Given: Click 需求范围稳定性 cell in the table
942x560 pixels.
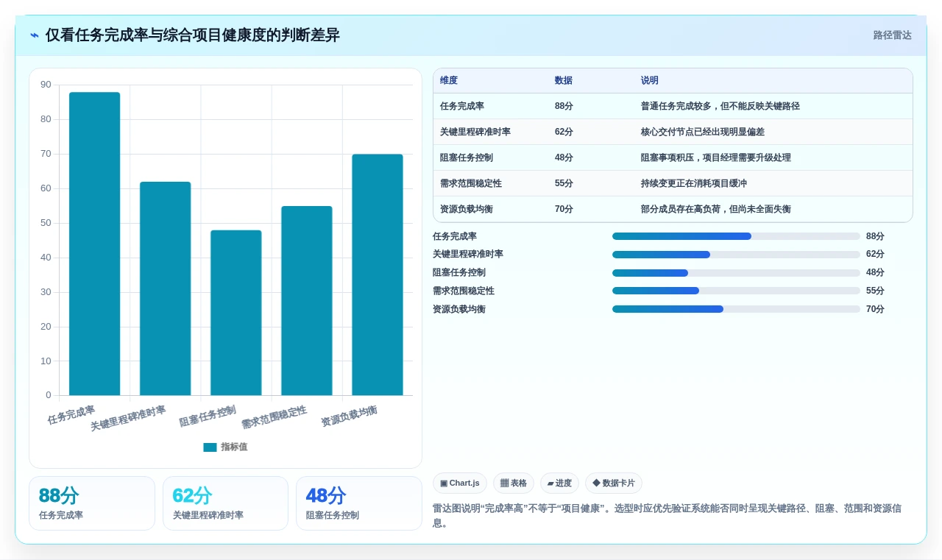Looking at the screenshot, I should 471,183.
